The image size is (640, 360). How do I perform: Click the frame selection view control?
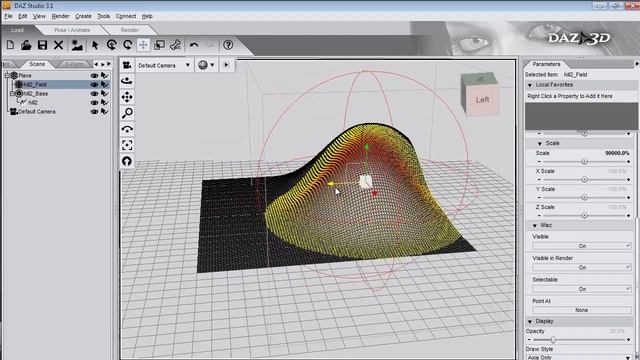point(127,145)
